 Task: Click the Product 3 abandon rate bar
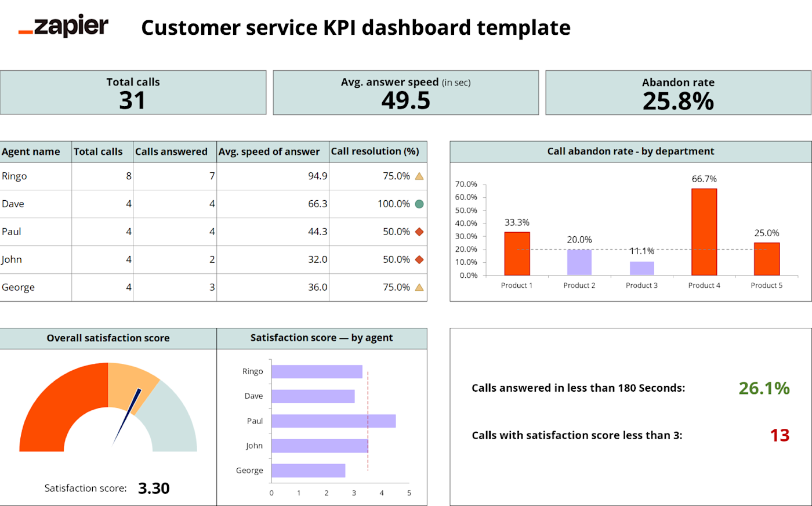[642, 268]
